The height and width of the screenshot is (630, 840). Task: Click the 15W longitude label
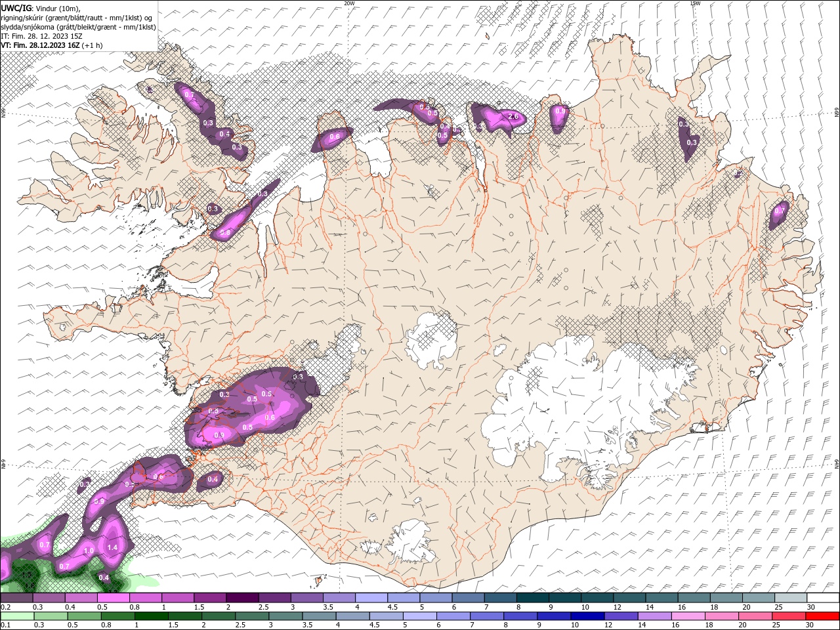point(695,3)
